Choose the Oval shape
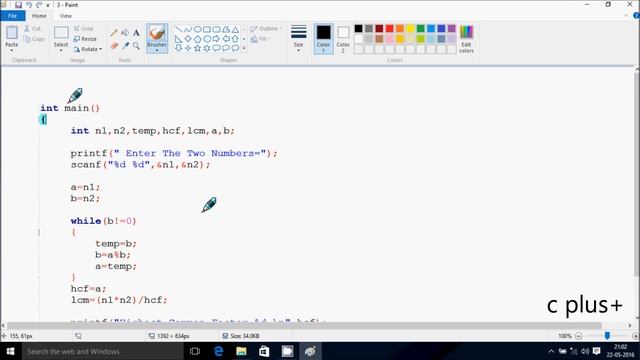 pyautogui.click(x=198, y=29)
